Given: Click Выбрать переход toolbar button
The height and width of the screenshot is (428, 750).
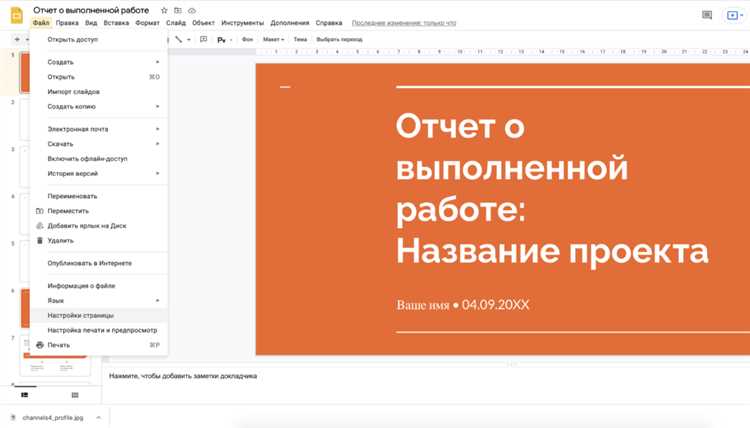Looking at the screenshot, I should pos(339,40).
